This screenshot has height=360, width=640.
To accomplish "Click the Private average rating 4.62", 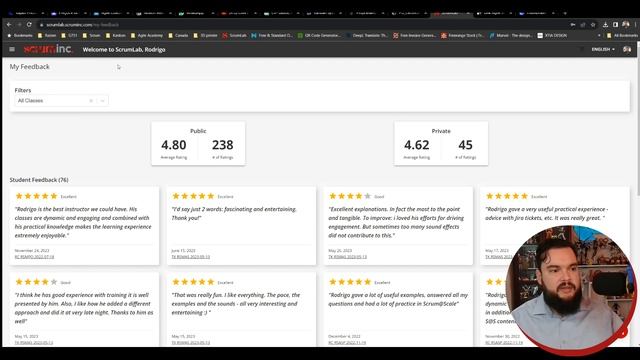I will (x=416, y=145).
